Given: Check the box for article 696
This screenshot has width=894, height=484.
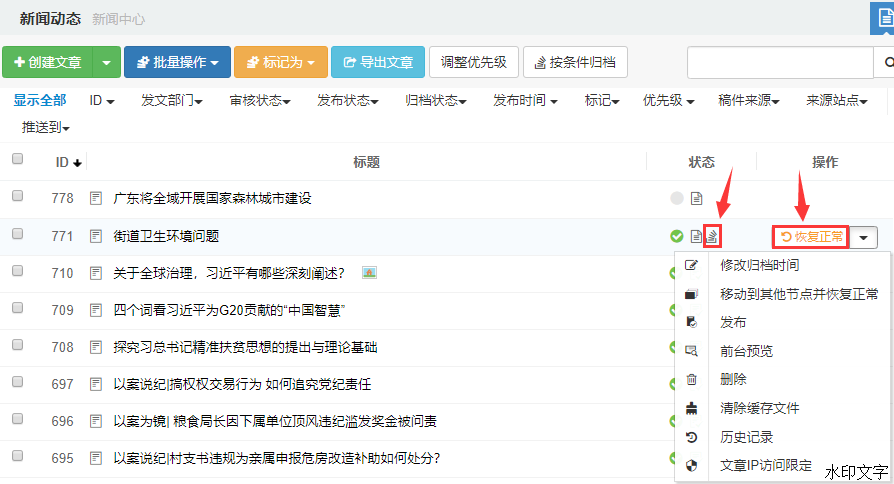Looking at the screenshot, I should 18,419.
